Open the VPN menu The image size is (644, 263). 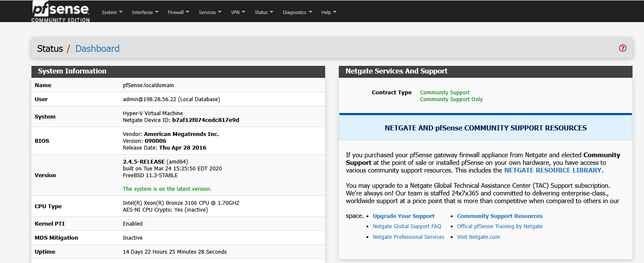(238, 12)
